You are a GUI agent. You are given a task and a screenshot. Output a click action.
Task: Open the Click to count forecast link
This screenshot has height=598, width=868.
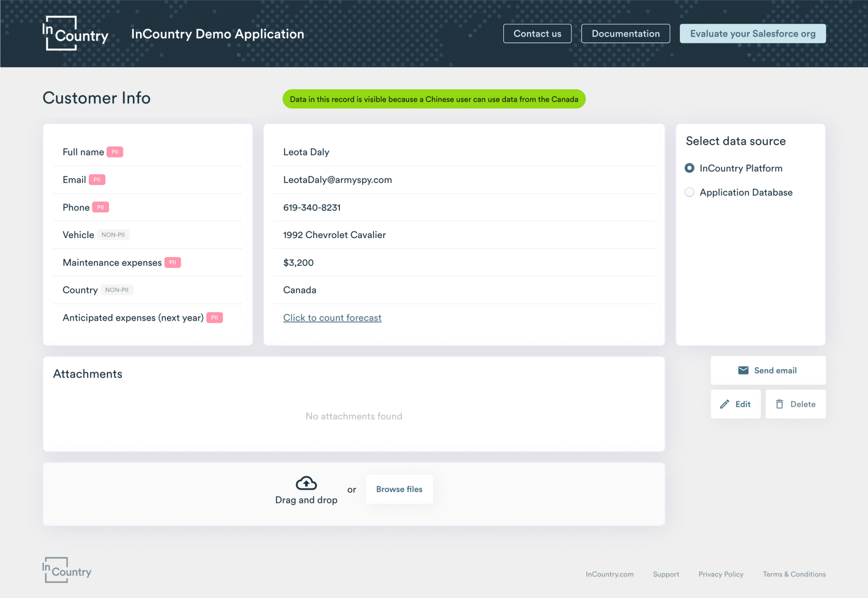point(332,318)
